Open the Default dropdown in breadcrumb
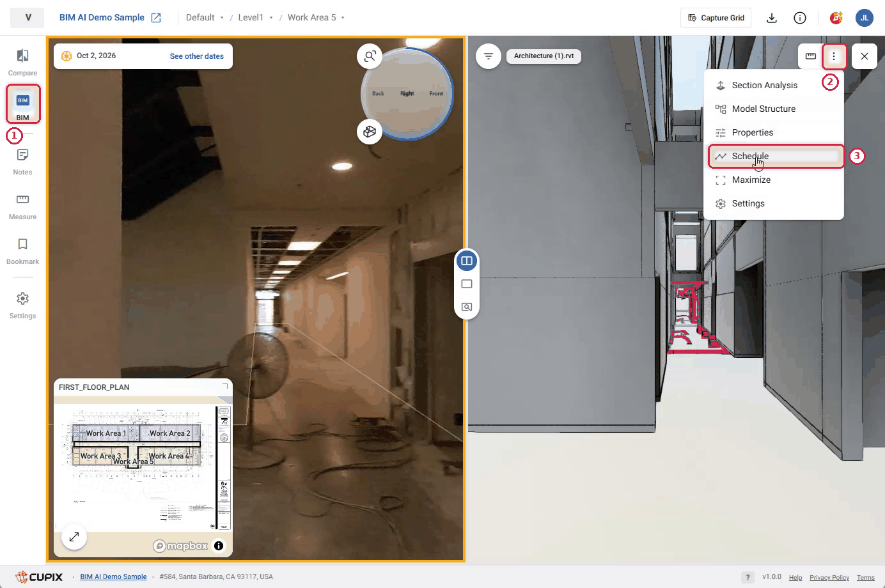885x588 pixels. [x=205, y=18]
